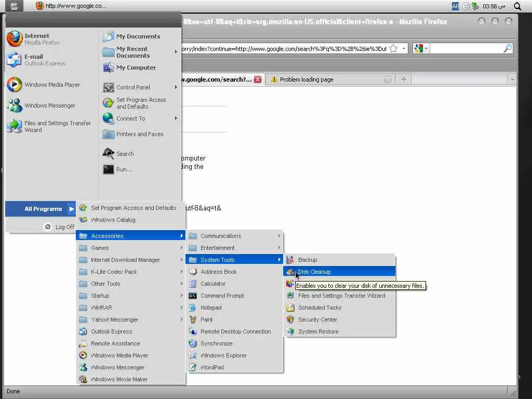Open search engine selector dropdown
Screen dimensions: 532x399
421,48
